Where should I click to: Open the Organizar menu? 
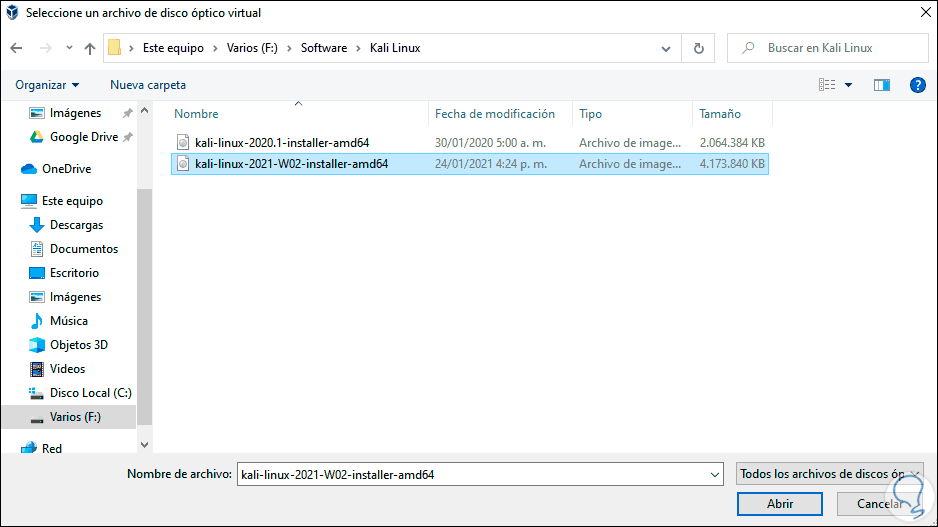pyautogui.click(x=47, y=85)
